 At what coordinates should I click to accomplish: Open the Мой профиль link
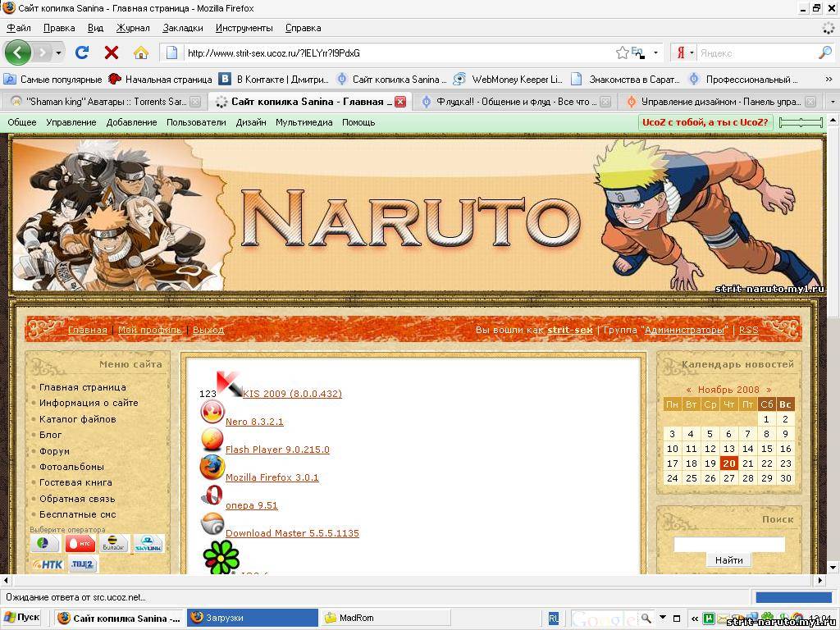(x=150, y=330)
